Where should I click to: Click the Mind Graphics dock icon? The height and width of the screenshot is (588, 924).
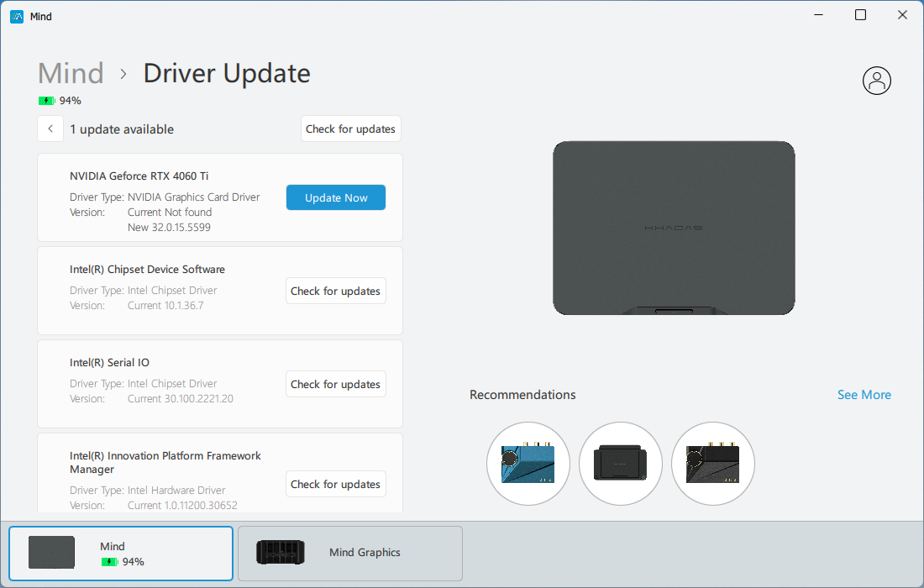281,552
